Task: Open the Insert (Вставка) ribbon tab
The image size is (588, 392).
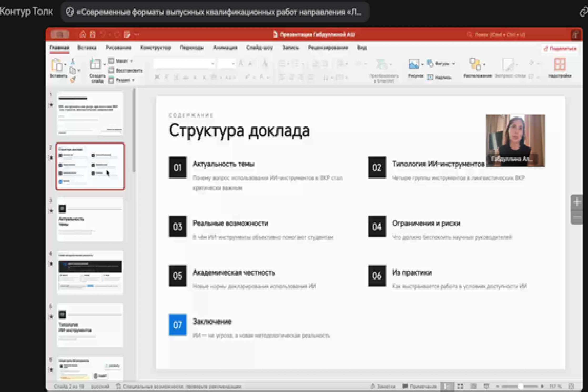Action: tap(87, 48)
